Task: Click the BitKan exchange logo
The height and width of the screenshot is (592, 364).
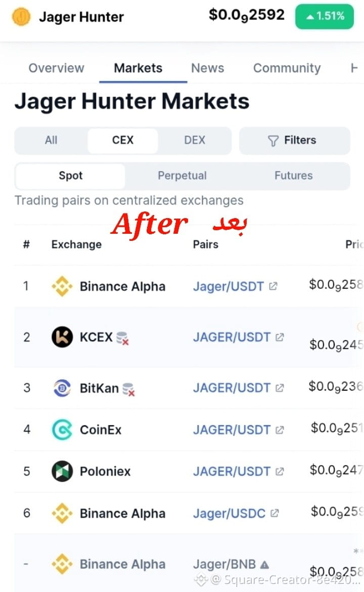Action: pos(62,388)
